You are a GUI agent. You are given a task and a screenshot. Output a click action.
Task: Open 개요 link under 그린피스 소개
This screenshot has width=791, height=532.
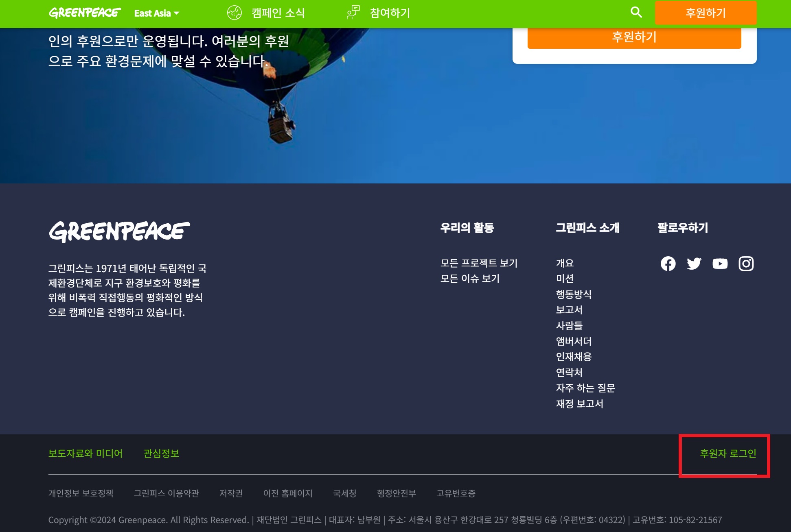tap(565, 263)
